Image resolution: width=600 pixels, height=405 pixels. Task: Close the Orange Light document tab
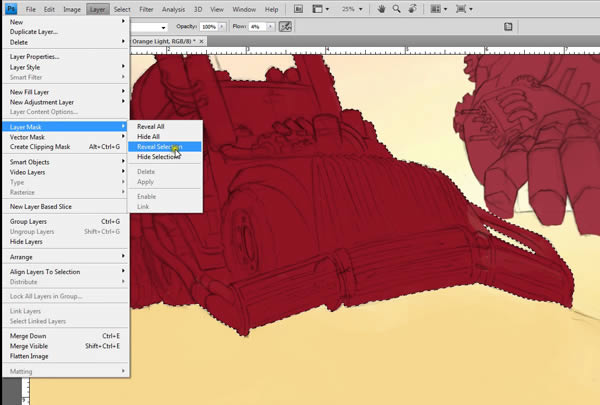pyautogui.click(x=201, y=41)
